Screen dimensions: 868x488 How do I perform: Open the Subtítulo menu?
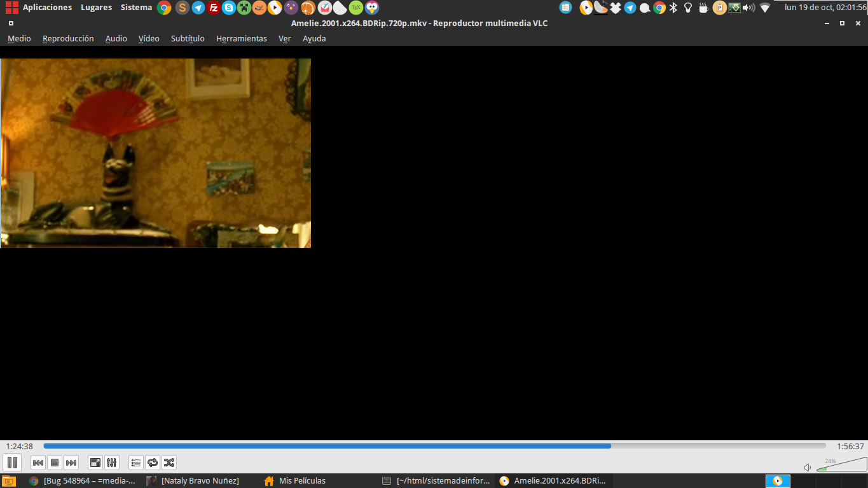(188, 39)
